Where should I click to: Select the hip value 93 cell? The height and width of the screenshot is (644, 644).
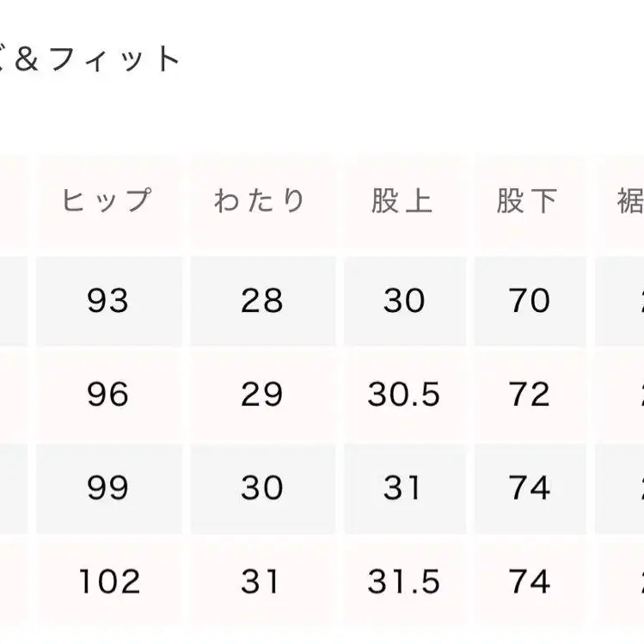click(107, 301)
